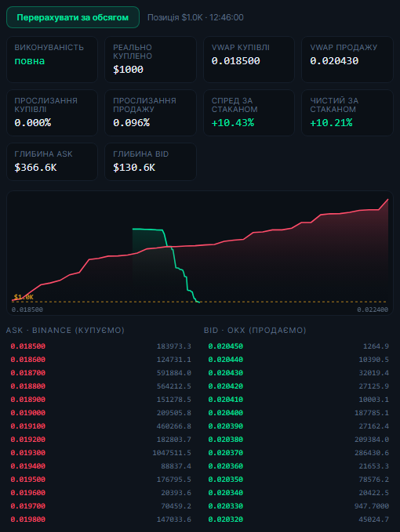
Task: Select ask price row 0.018500
Action: [x=99, y=346]
